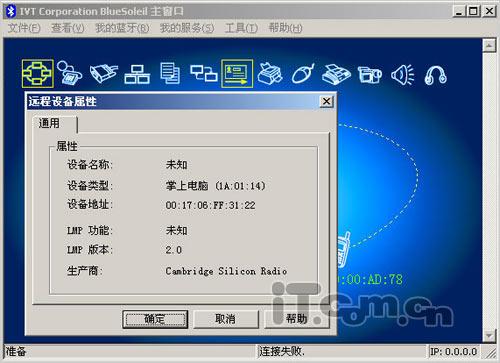
Task: Click the Basic Imaging camera icon
Action: point(369,74)
